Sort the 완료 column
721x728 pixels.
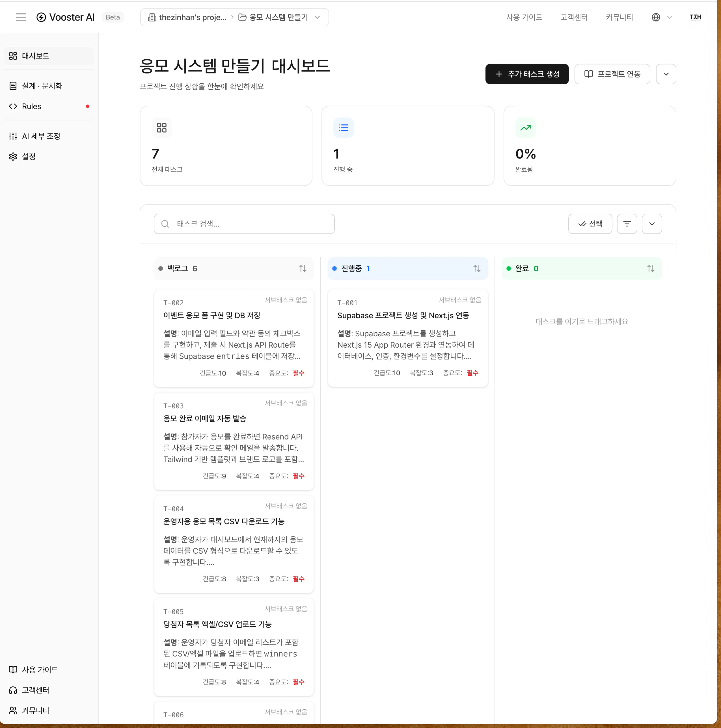pyautogui.click(x=651, y=268)
